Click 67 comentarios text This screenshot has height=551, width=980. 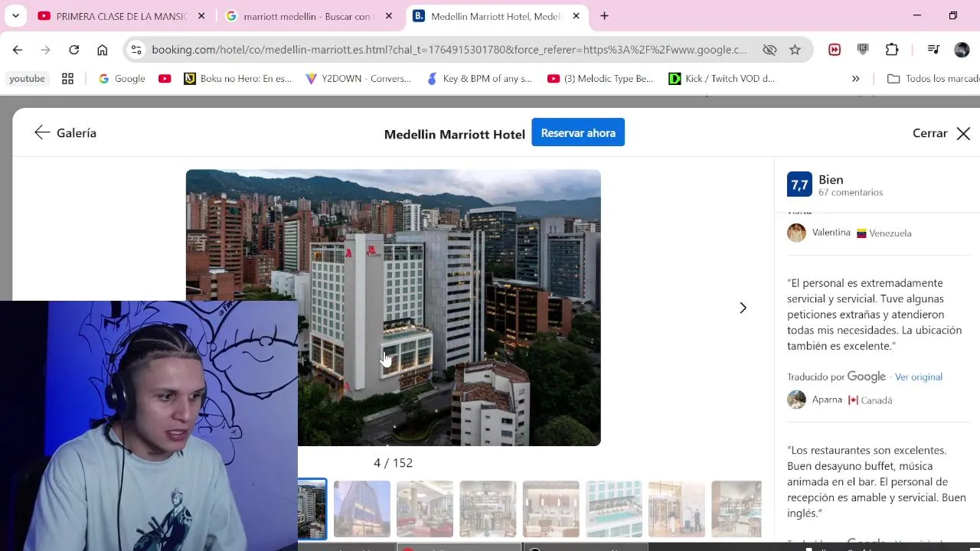coord(851,193)
